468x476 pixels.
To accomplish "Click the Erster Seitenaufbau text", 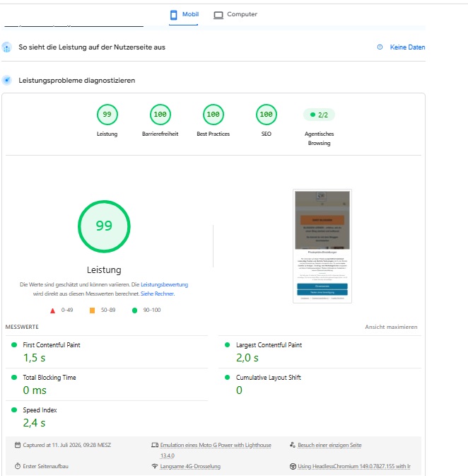I will click(x=45, y=466).
